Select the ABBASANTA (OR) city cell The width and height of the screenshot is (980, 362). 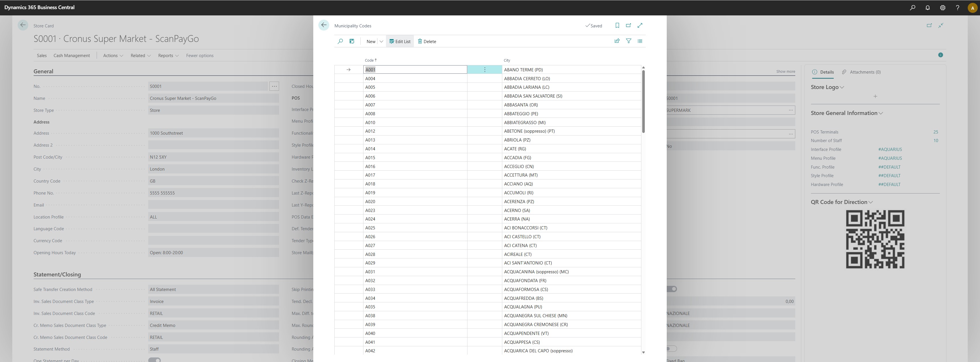(x=572, y=105)
